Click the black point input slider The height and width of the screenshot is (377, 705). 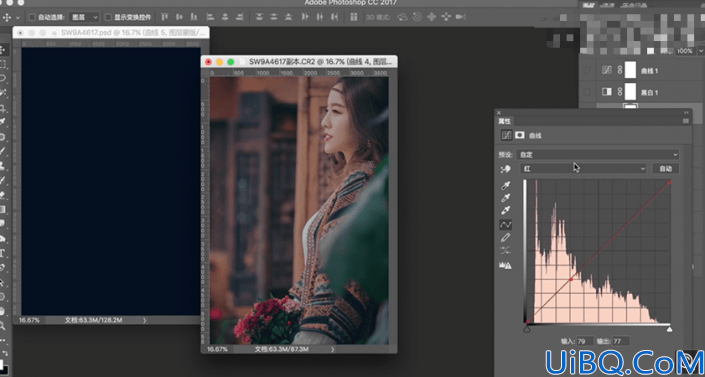tap(527, 330)
